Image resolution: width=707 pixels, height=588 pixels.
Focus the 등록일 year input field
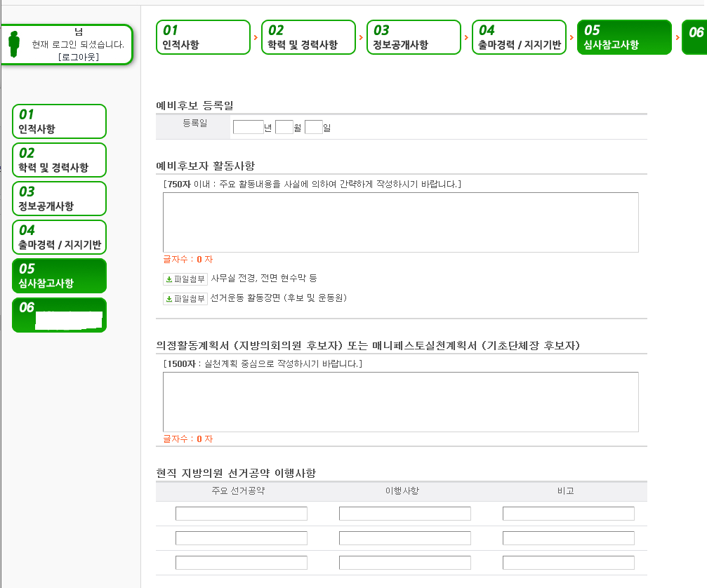click(x=248, y=127)
